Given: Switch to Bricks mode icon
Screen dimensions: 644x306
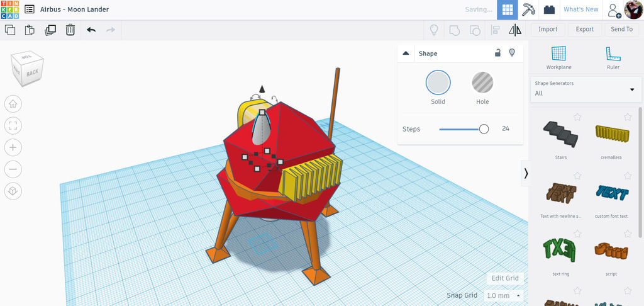Looking at the screenshot, I should [x=549, y=9].
